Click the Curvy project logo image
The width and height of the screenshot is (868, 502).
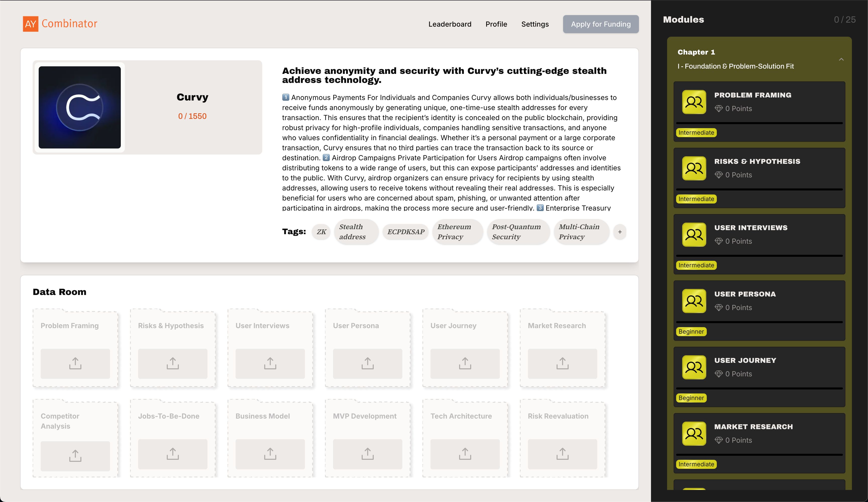tap(80, 107)
